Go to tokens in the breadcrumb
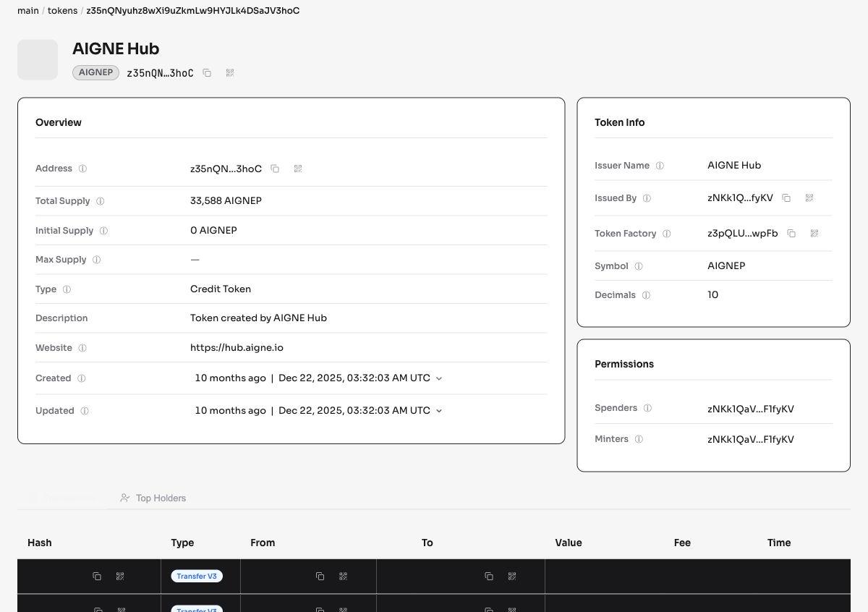The width and height of the screenshot is (868, 612). tap(62, 11)
